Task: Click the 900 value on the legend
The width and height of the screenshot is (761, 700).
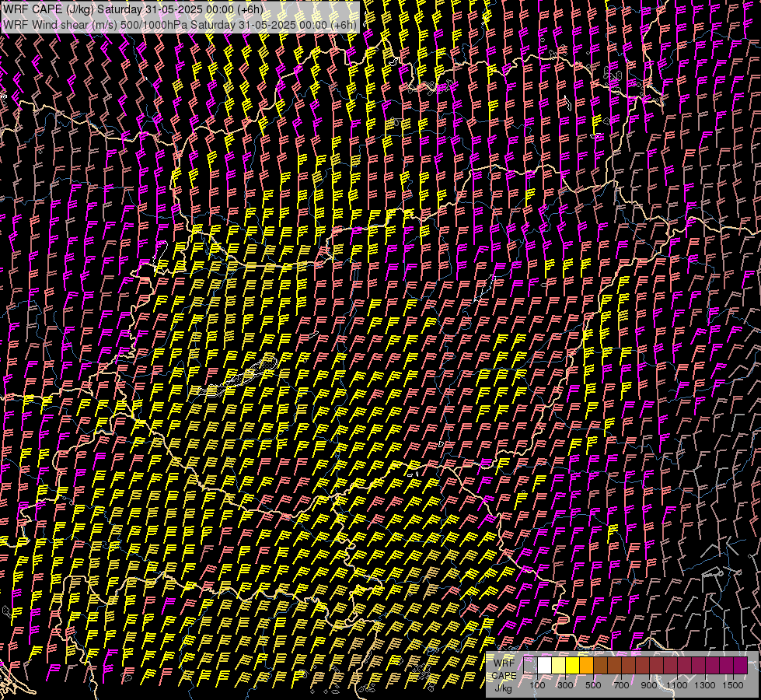Action: click(x=649, y=685)
